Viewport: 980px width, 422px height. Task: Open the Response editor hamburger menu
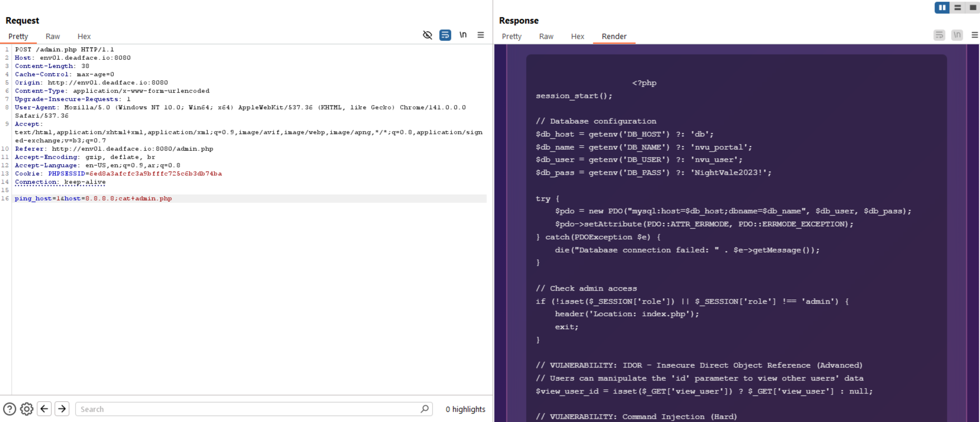point(974,35)
